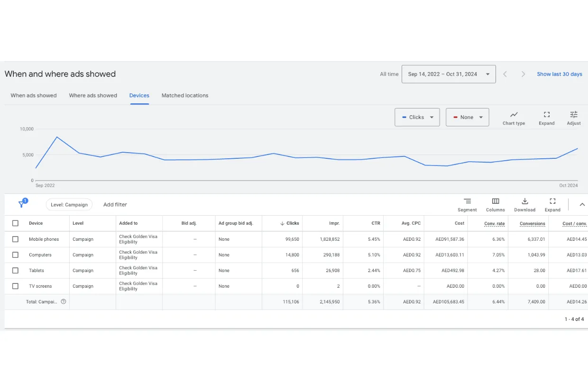
Task: Click the Bid adj. column header
Action: 189,223
